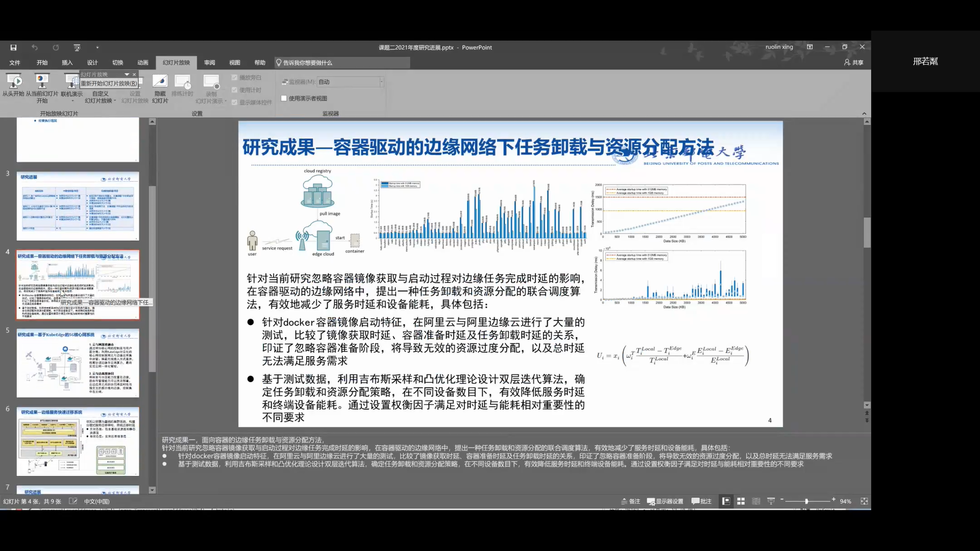The width and height of the screenshot is (980, 551).
Task: Open the 监视器 monitor dropdown set to 自动
Action: (x=350, y=82)
